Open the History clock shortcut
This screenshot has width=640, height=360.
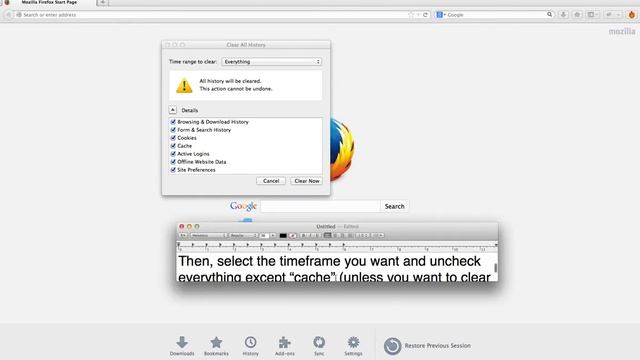click(x=251, y=346)
